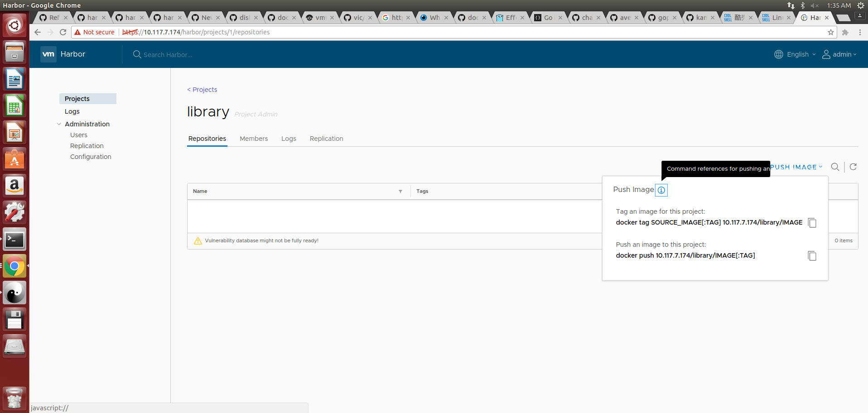Open Ubuntu Software Center in dock
The width and height of the screenshot is (868, 413).
point(14,159)
